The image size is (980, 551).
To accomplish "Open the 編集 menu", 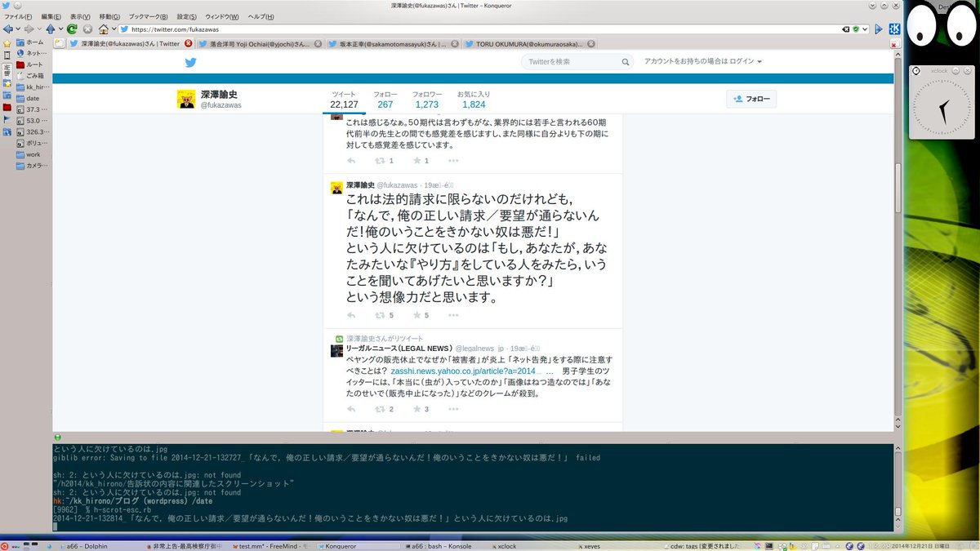I will (x=51, y=16).
